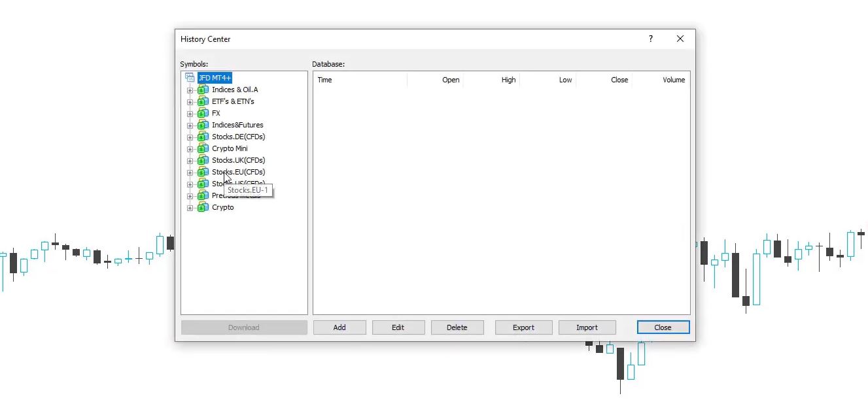The image size is (868, 400).
Task: Click the JFD MT4+ server icon
Action: pyautogui.click(x=190, y=77)
